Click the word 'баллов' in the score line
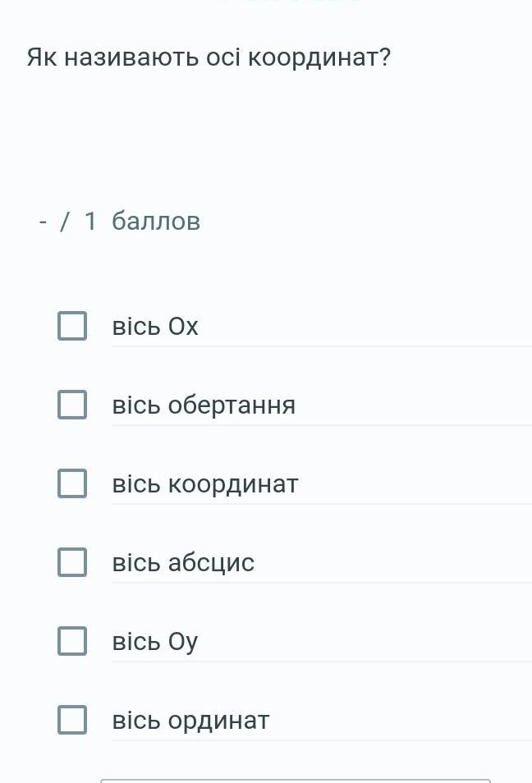The image size is (532, 783). [156, 222]
